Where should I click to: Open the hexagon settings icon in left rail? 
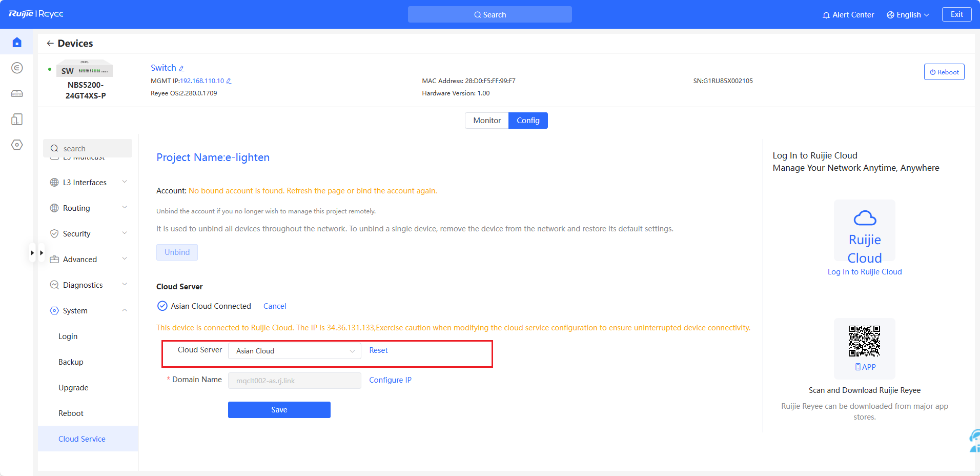17,145
